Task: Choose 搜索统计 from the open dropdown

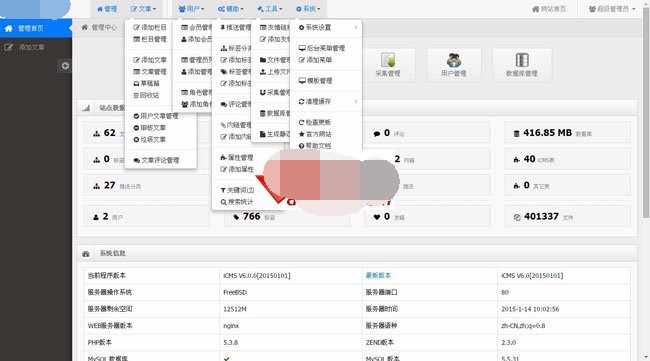Action: click(x=237, y=202)
